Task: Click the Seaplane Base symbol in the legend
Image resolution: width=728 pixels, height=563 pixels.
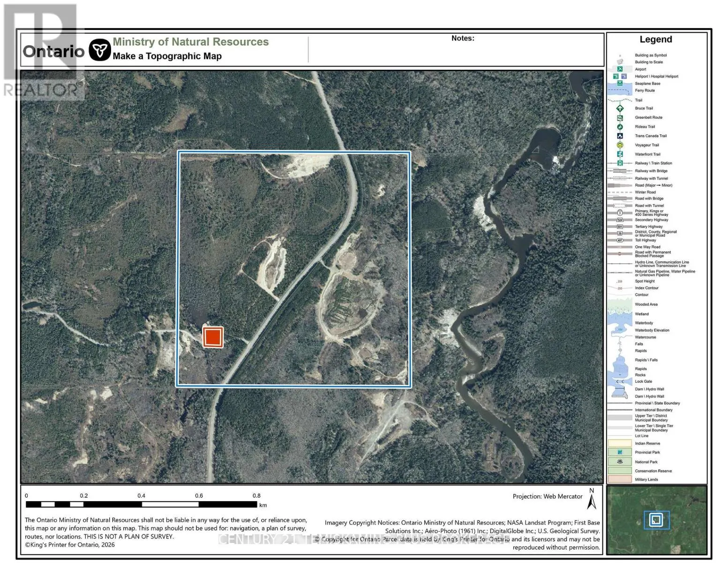Action: (x=620, y=83)
